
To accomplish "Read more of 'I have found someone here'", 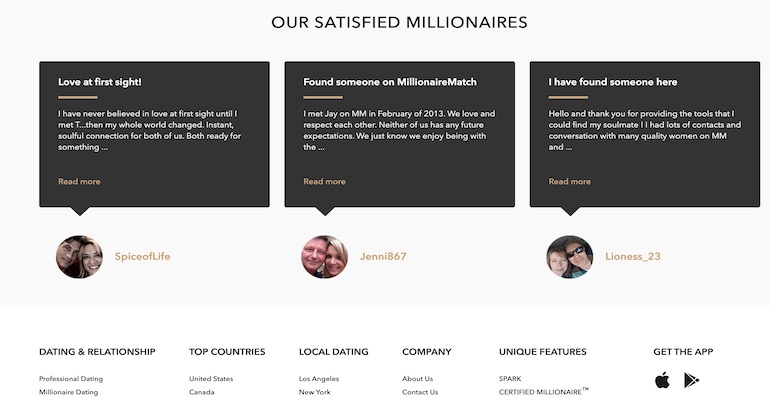I will [x=569, y=182].
